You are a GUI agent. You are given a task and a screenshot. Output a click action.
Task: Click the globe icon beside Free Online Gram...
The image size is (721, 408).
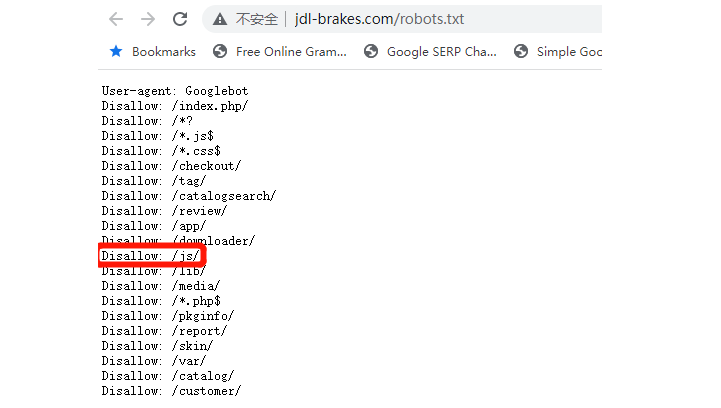click(220, 52)
